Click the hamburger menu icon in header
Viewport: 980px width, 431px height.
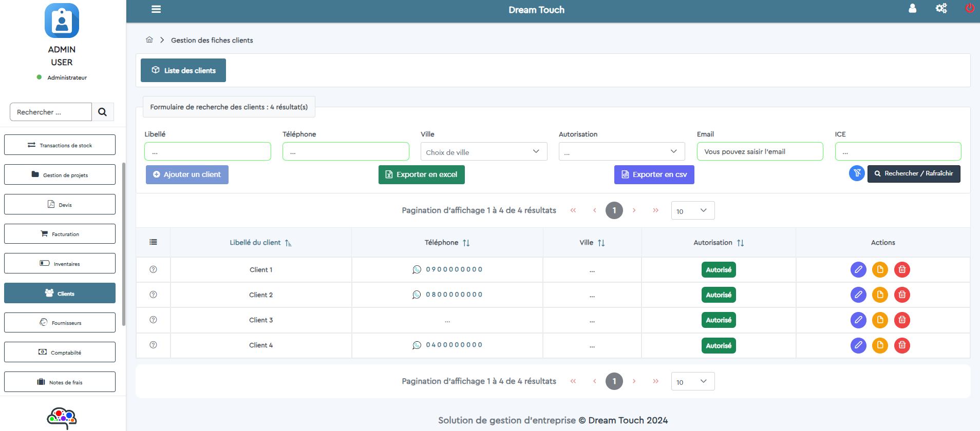click(156, 9)
